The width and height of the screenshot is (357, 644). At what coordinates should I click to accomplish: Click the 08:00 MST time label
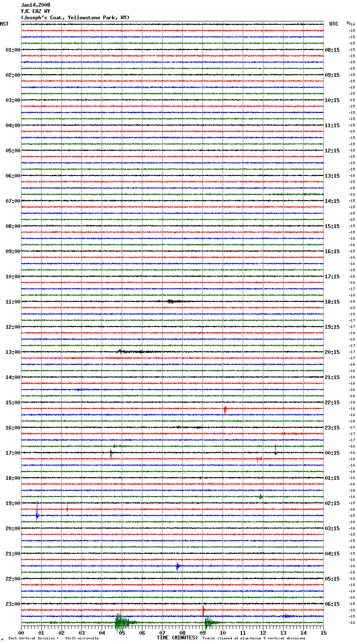(x=13, y=226)
